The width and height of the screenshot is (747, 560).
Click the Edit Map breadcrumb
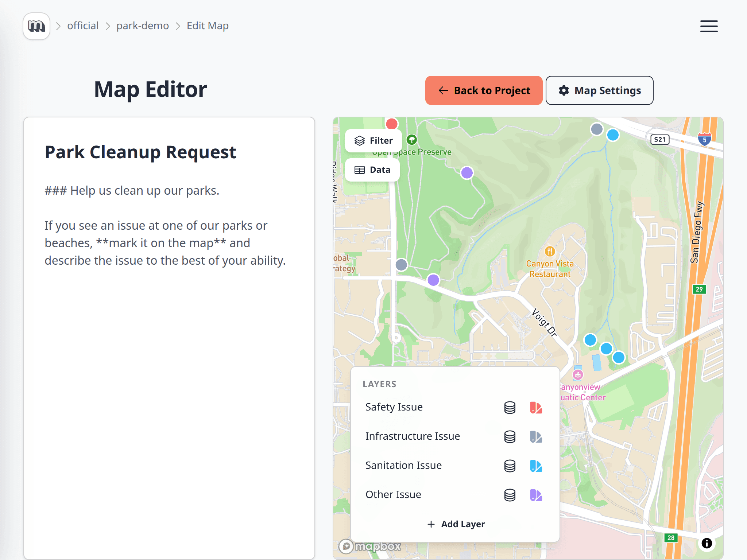[x=208, y=26]
